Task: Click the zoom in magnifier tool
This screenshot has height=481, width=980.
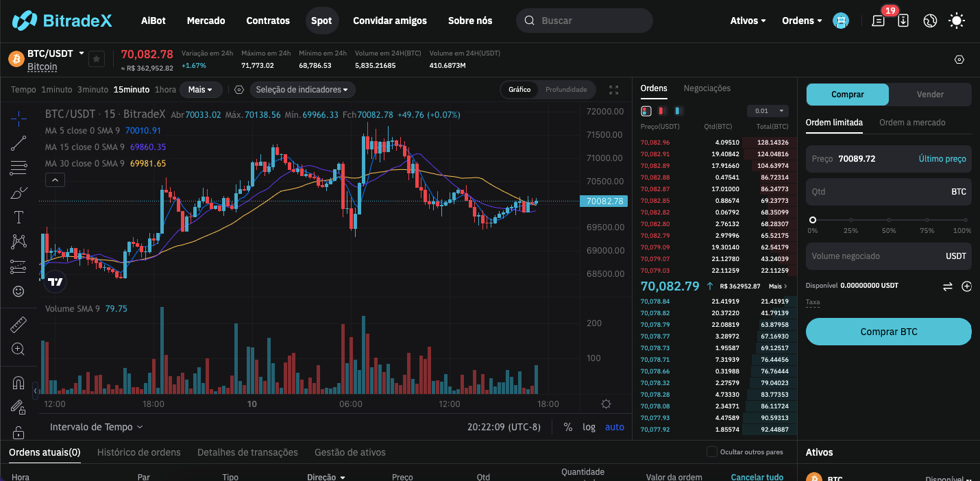Action: [x=19, y=349]
